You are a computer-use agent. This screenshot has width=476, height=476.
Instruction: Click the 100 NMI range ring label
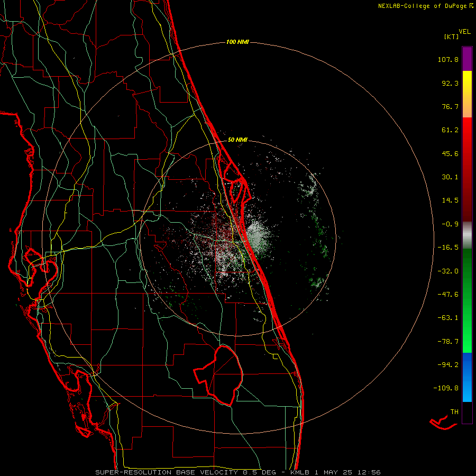tap(237, 42)
